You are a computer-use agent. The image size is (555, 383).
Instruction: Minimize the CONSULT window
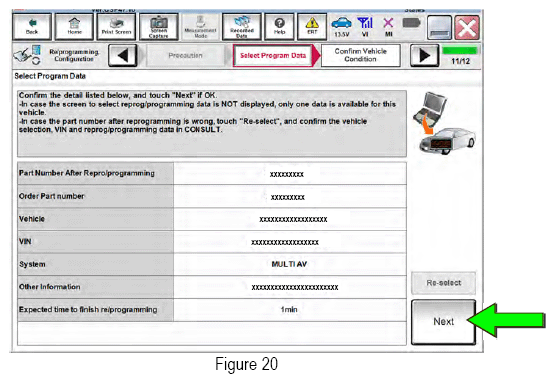coord(439,28)
